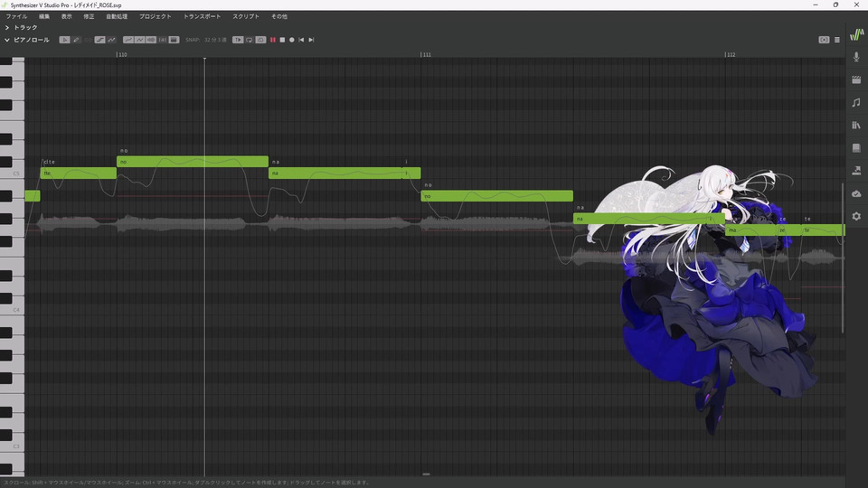Select the pointer tool in piano roll toolbar
The height and width of the screenshot is (488, 868).
pos(64,40)
